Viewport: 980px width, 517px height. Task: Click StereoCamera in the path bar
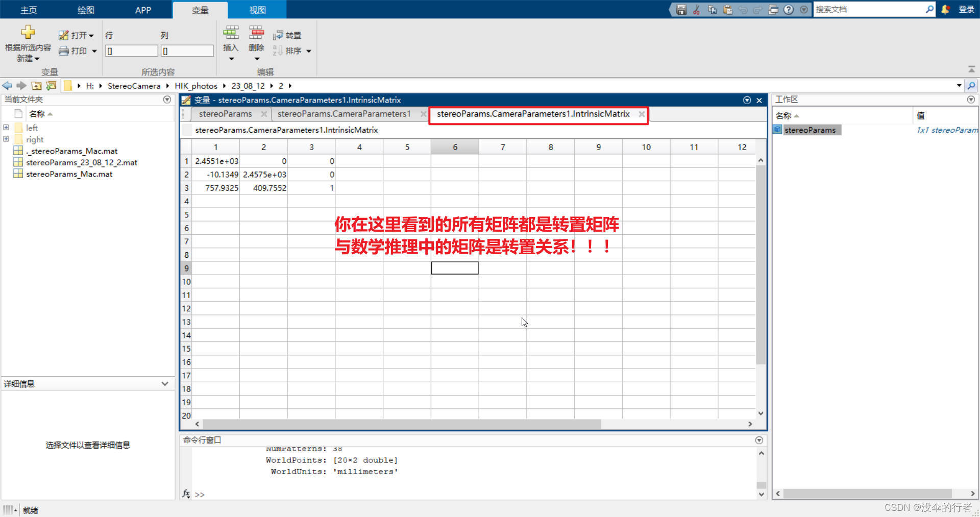pyautogui.click(x=134, y=86)
